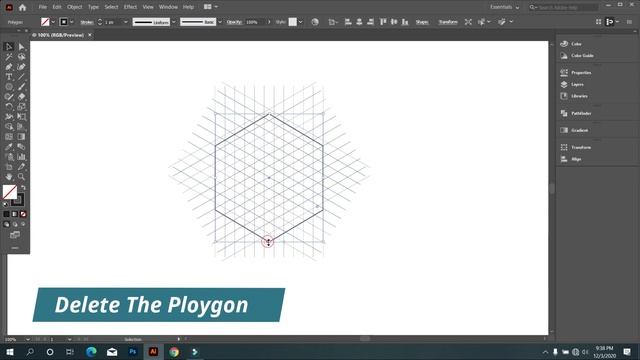Select the Free Transform tool
The height and width of the screenshot is (360, 640).
tap(21, 117)
